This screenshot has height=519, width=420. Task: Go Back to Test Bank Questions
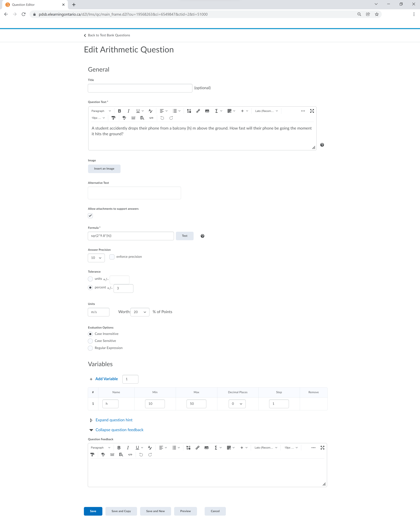(107, 35)
